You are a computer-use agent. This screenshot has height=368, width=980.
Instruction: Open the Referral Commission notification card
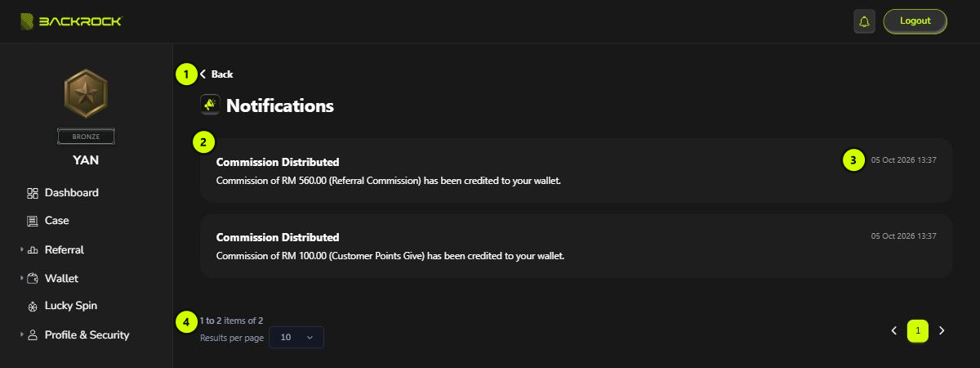(x=576, y=170)
